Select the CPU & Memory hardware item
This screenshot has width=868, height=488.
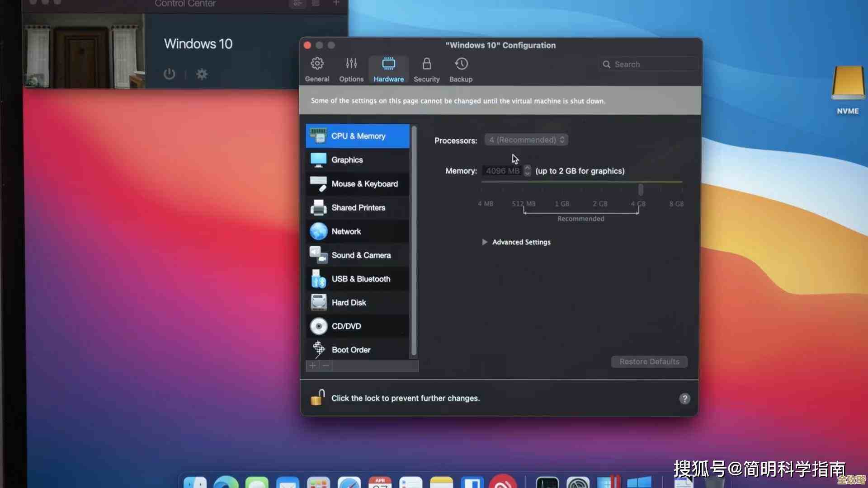[x=358, y=136]
